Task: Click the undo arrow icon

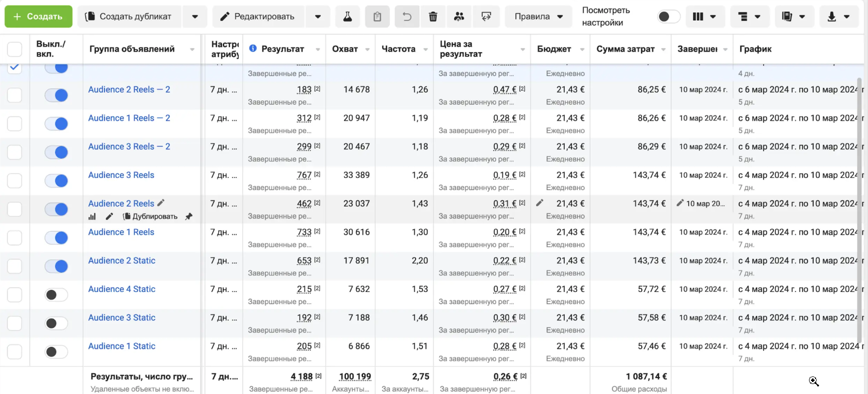Action: coord(407,16)
